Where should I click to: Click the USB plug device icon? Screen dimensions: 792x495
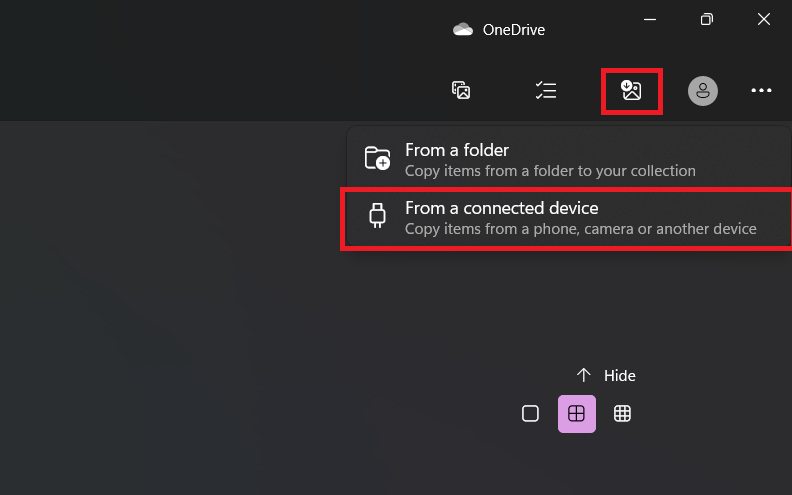[x=377, y=216]
